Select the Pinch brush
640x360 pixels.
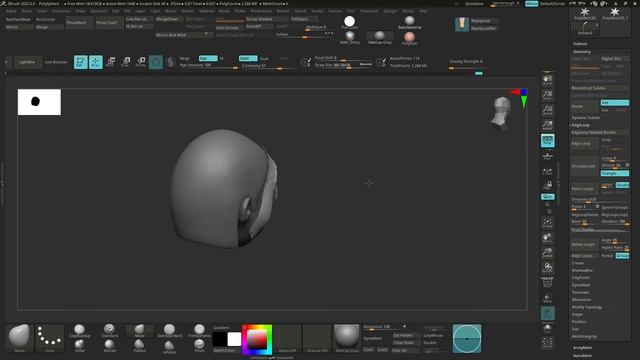[199, 346]
